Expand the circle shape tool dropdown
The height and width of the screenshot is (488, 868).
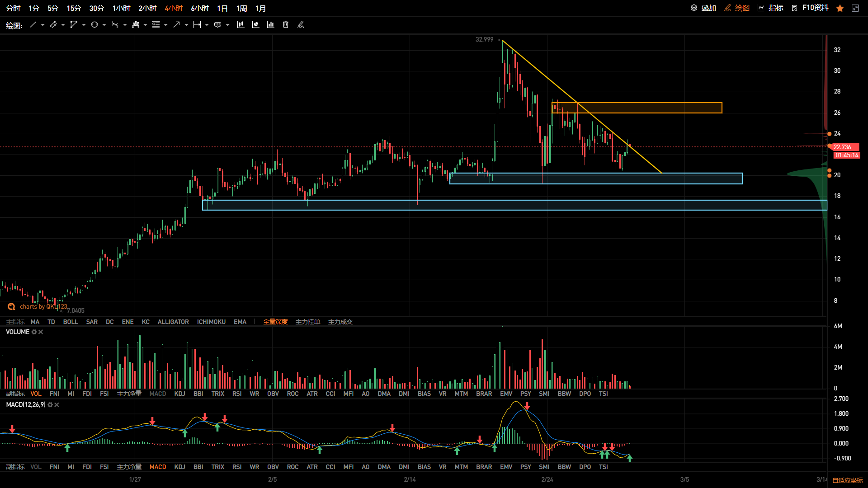pyautogui.click(x=104, y=25)
